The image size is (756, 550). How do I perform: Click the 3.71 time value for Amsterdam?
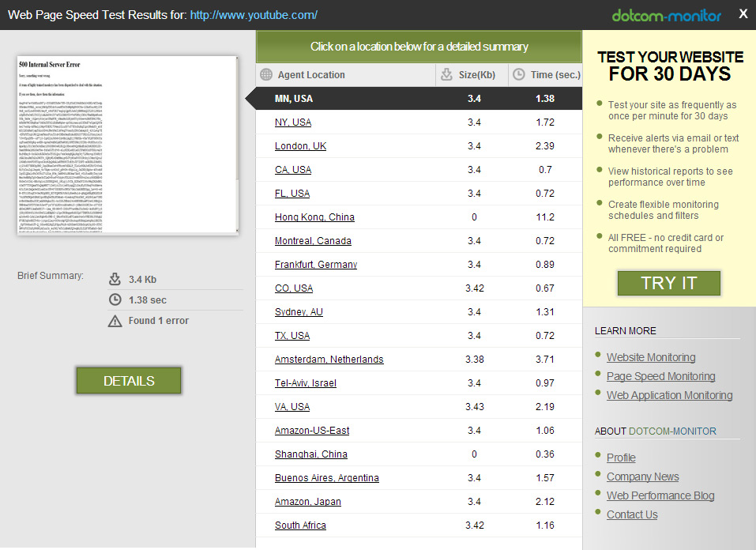pyautogui.click(x=545, y=359)
